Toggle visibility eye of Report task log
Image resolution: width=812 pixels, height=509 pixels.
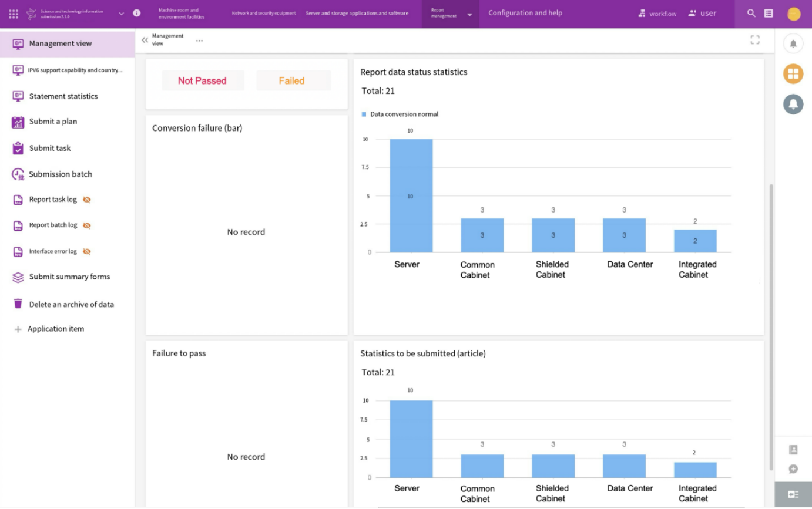click(x=87, y=200)
